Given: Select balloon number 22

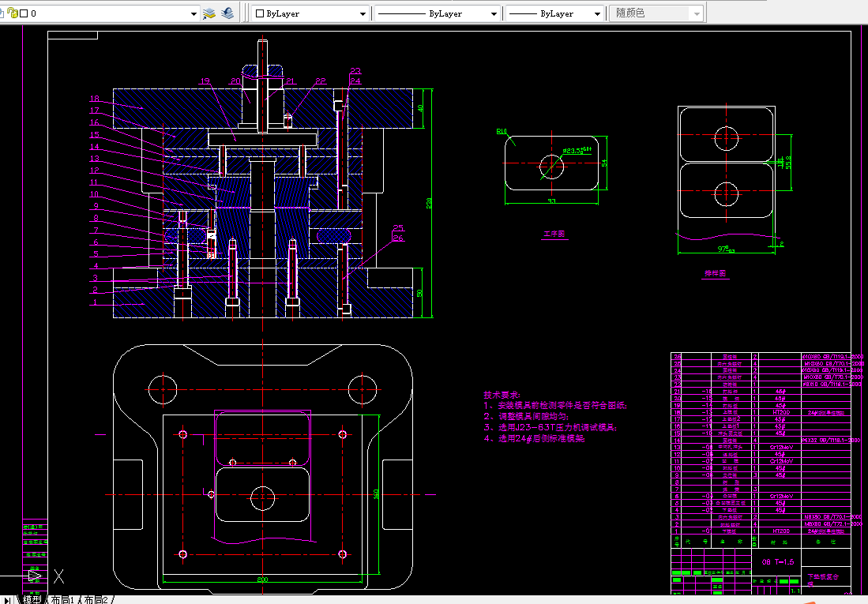Looking at the screenshot, I should point(321,81).
